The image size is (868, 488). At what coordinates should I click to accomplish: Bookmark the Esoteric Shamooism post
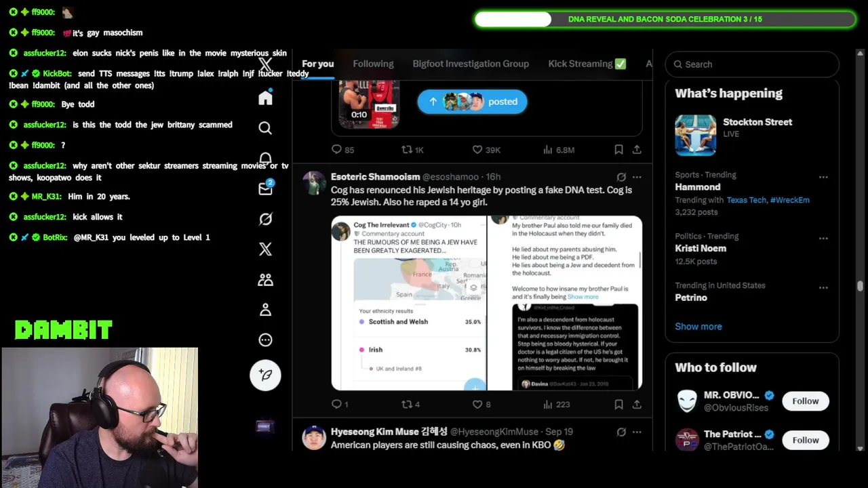[618, 404]
